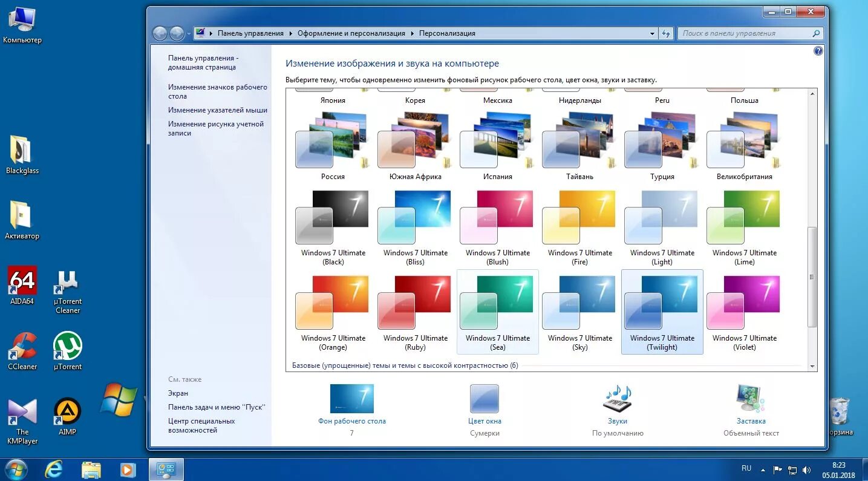Expand the address bar history dropdown
This screenshot has width=868, height=481.
coord(652,33)
